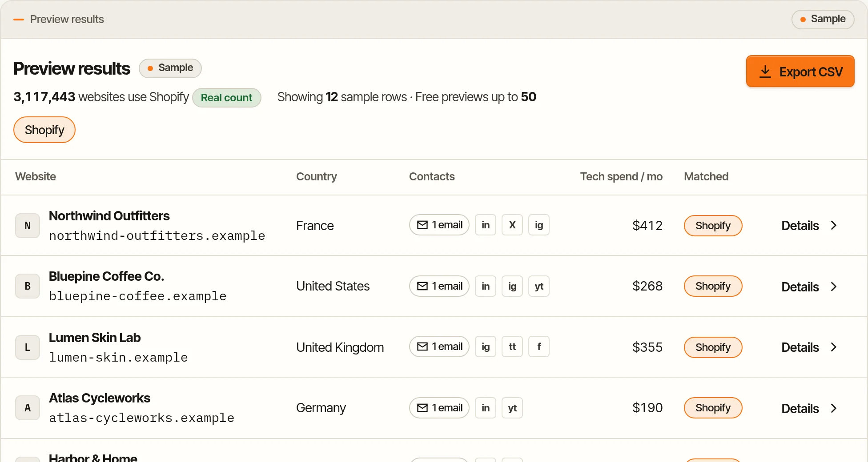Select the Lumen Skin Lab site name
Image resolution: width=868 pixels, height=462 pixels.
coord(95,338)
